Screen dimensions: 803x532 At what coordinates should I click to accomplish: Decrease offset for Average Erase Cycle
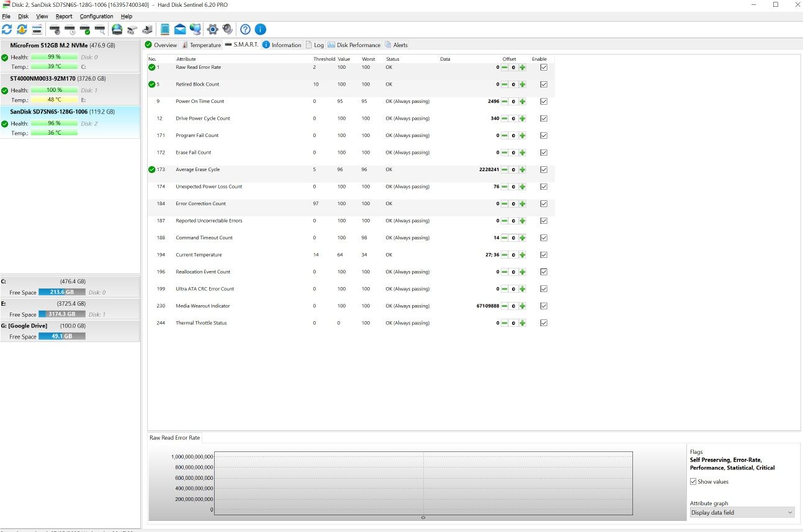[x=505, y=169]
